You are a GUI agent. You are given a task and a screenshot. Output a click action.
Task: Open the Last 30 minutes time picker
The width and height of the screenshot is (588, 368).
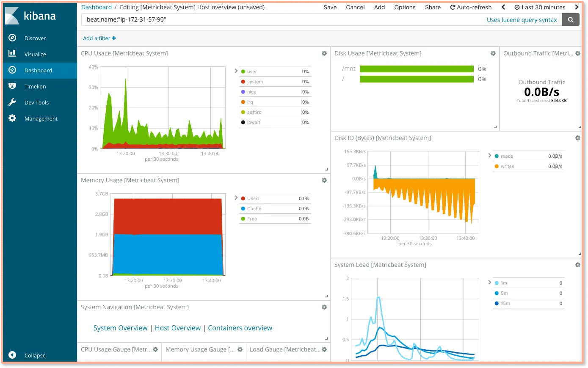(x=540, y=7)
